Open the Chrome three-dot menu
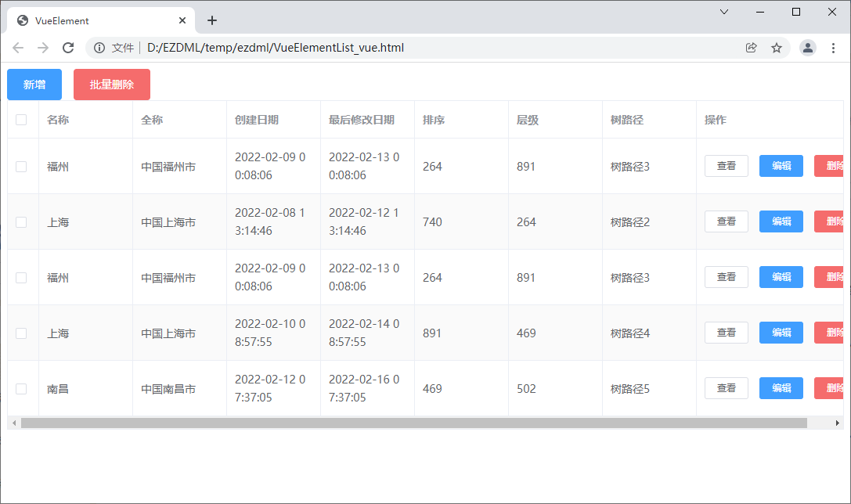The image size is (851, 504). (833, 48)
